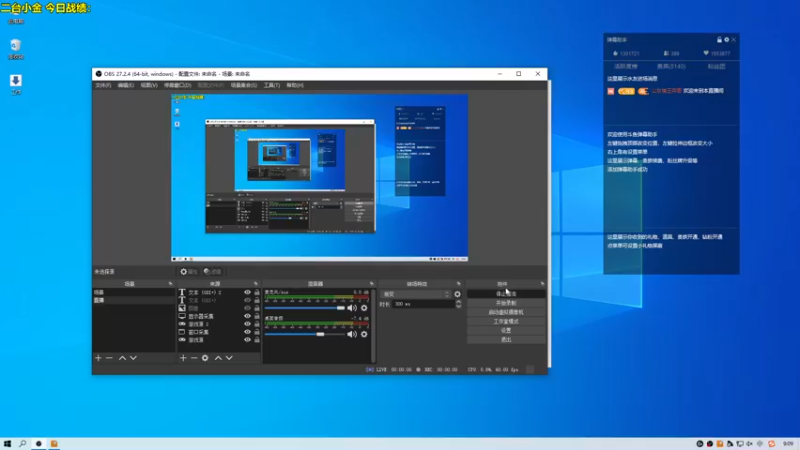Add a new scene with the plus icon
The width and height of the screenshot is (800, 450).
click(98, 358)
